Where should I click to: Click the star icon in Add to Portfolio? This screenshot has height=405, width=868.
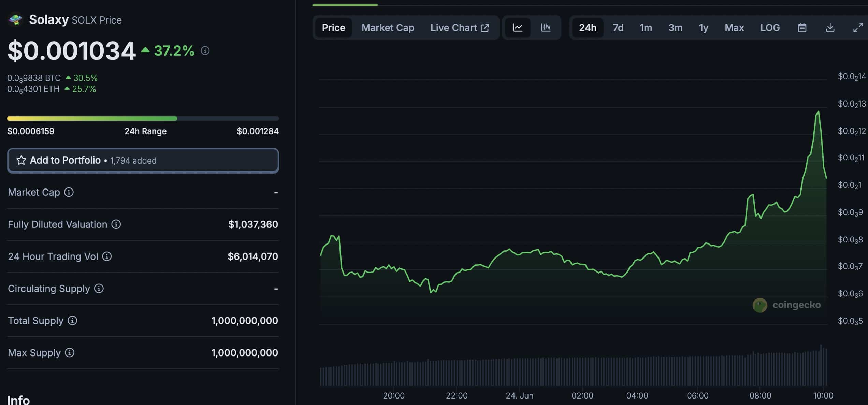tap(21, 160)
